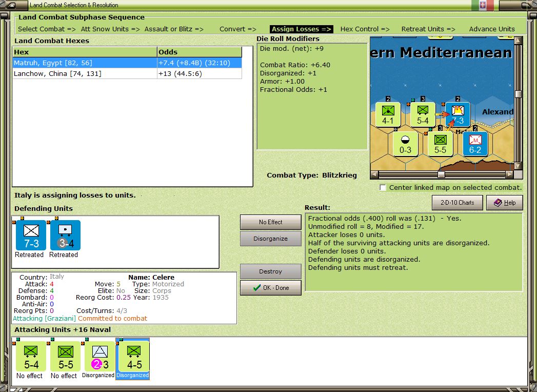Click the Destroy button

271,271
